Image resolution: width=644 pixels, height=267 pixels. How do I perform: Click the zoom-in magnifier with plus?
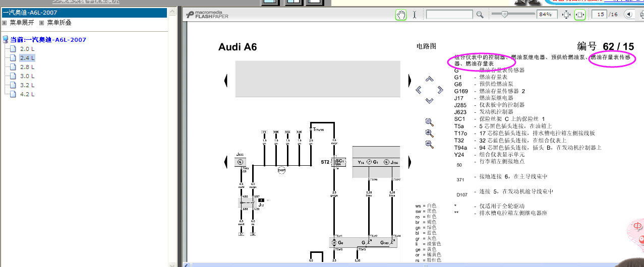point(429,133)
